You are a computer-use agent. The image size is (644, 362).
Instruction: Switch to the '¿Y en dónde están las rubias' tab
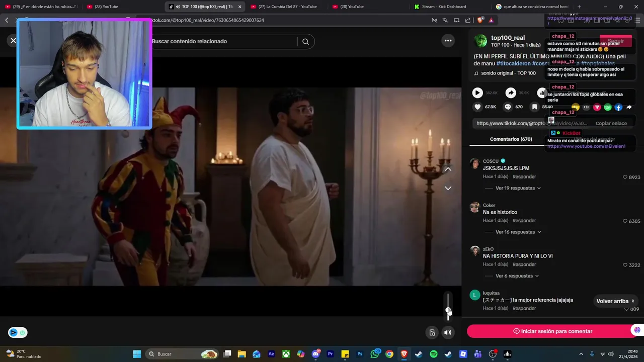[x=41, y=7]
